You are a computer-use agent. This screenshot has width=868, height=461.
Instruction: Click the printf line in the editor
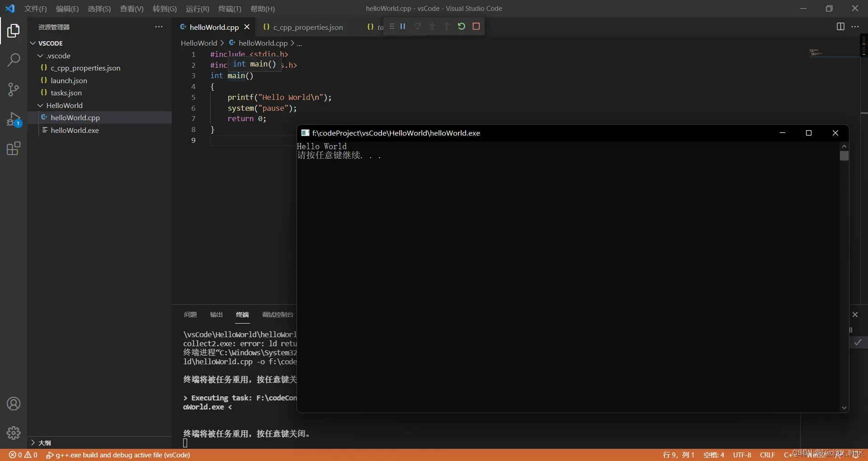279,97
